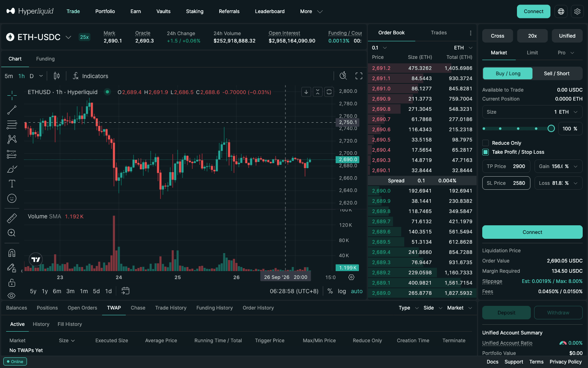Image resolution: width=588 pixels, height=368 pixels.
Task: Toggle log scale on chart
Action: coord(342,291)
